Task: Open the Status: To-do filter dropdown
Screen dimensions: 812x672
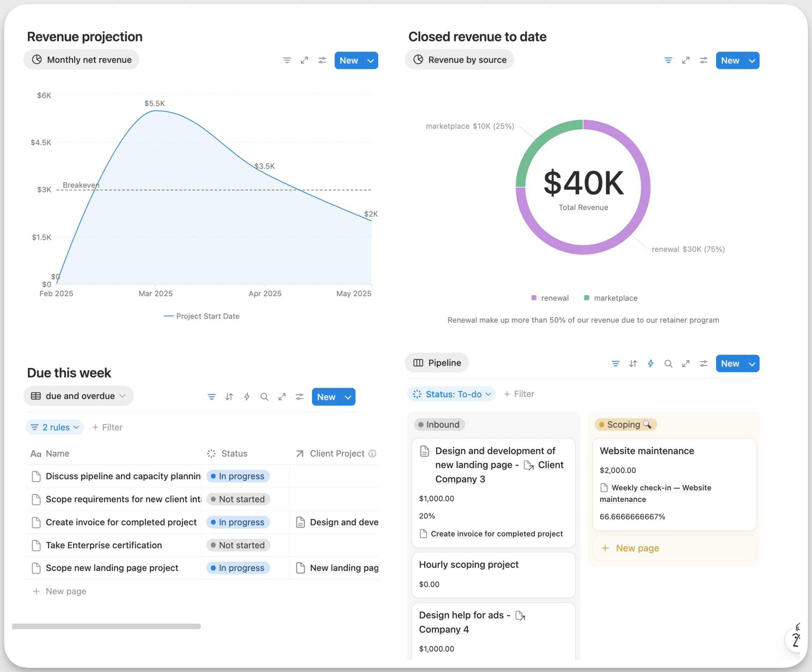Action: 451,394
